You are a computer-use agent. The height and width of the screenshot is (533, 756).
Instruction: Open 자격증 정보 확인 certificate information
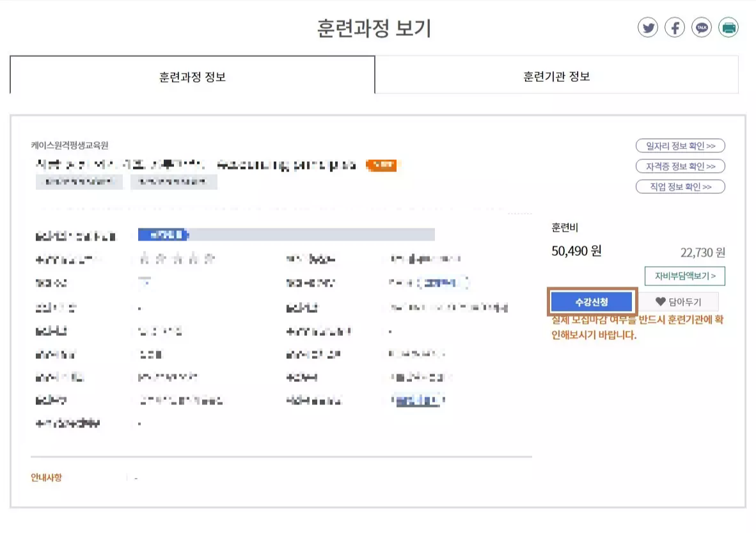click(x=681, y=166)
